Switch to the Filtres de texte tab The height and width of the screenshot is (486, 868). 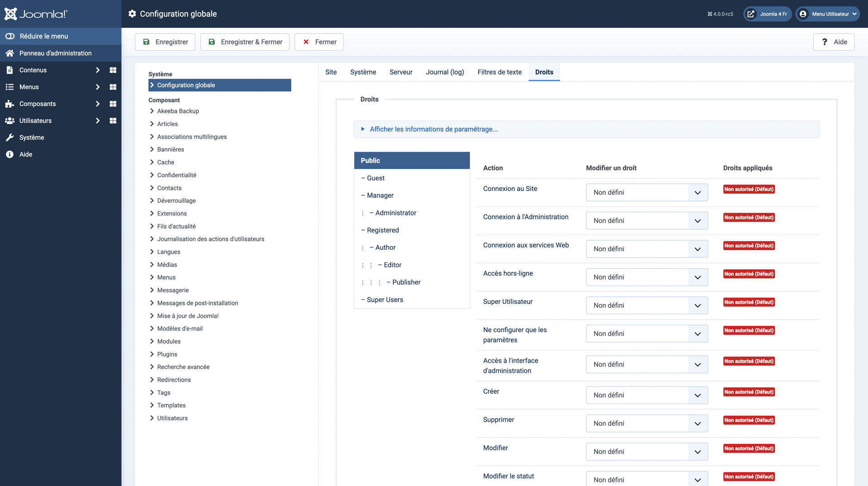tap(500, 72)
